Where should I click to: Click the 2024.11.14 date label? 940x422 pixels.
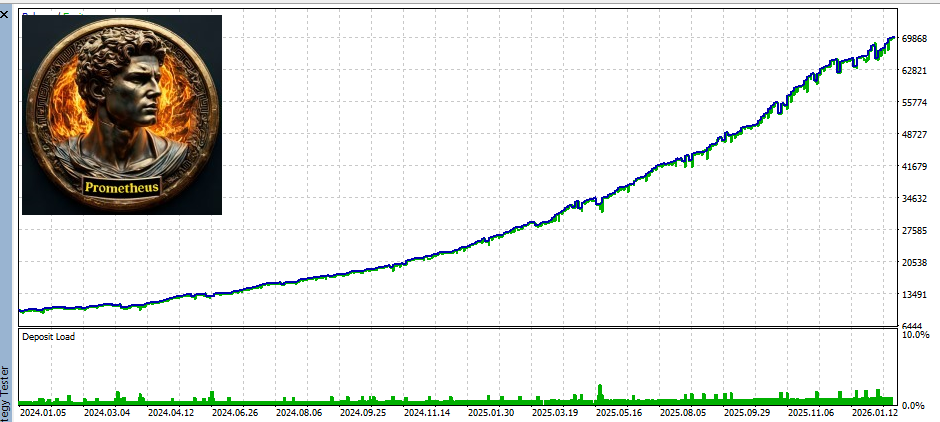(x=427, y=412)
